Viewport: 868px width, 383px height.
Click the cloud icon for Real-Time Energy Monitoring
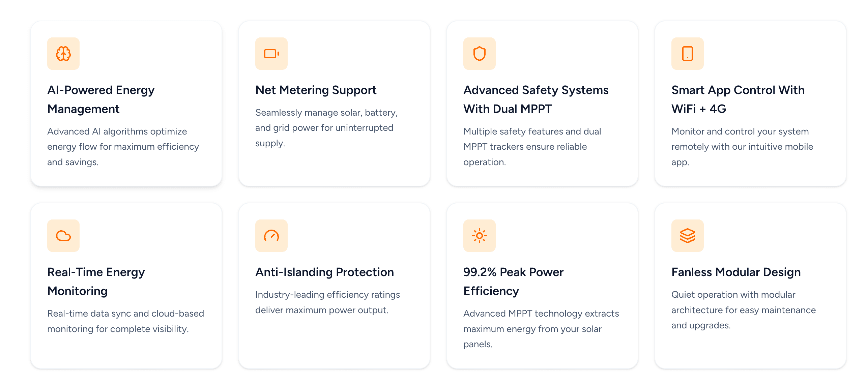63,236
